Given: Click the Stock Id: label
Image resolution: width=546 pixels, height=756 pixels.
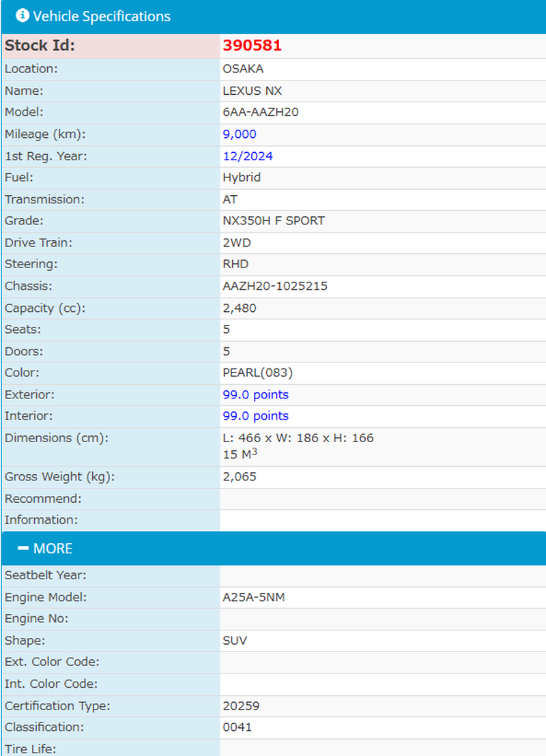Looking at the screenshot, I should coord(40,45).
